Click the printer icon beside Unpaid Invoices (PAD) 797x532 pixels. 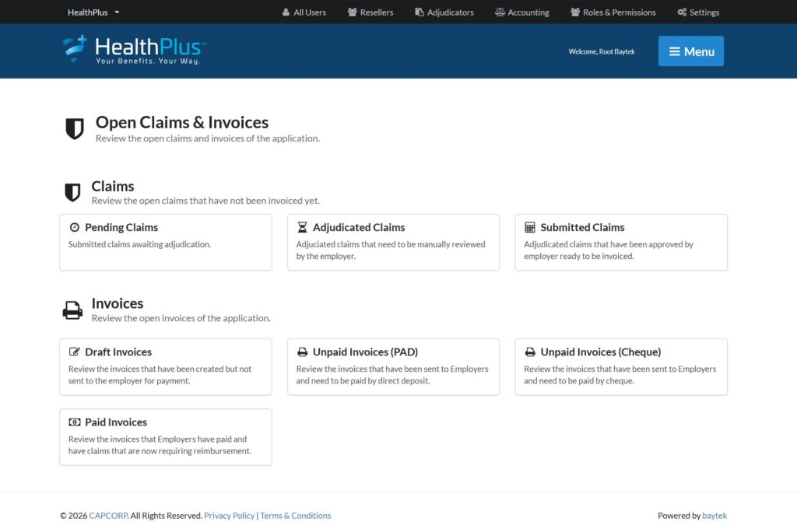[302, 352]
